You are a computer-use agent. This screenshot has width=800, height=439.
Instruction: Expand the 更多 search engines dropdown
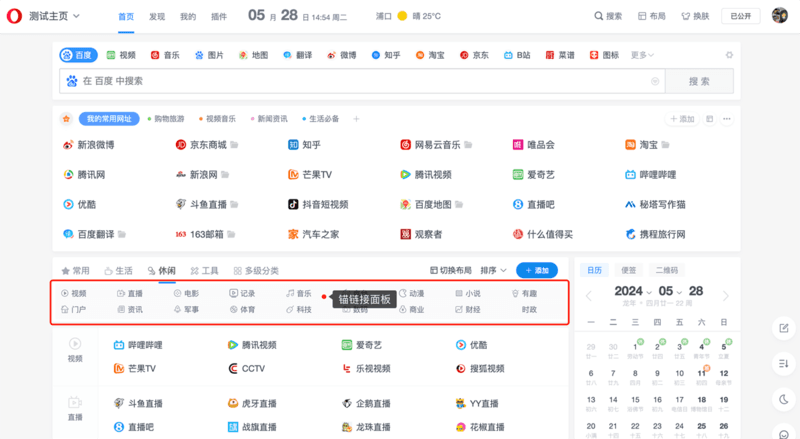coord(642,55)
